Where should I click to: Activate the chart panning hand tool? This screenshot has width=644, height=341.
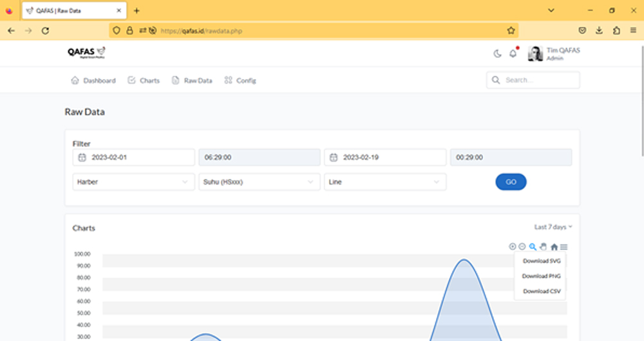(x=543, y=246)
